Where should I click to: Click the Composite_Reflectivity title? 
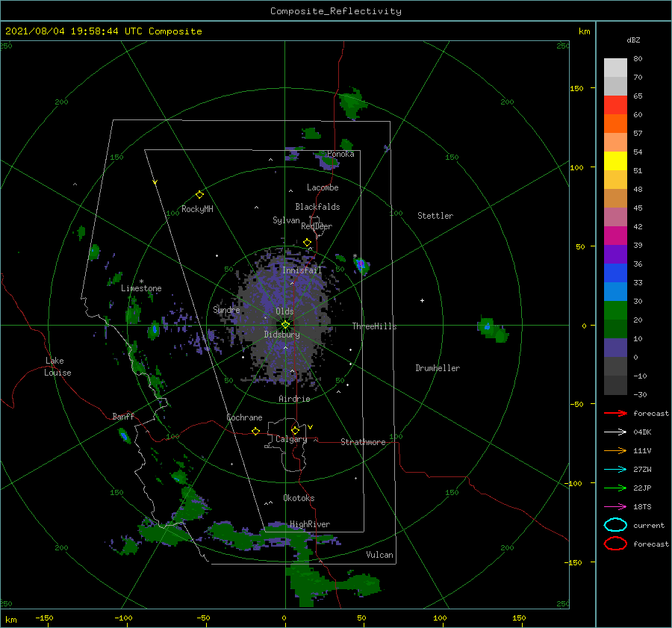(336, 11)
